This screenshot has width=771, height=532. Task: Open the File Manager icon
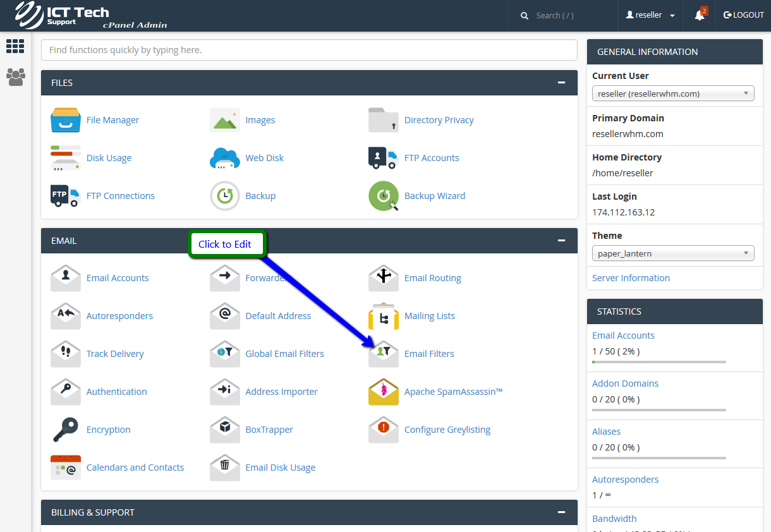coord(66,120)
